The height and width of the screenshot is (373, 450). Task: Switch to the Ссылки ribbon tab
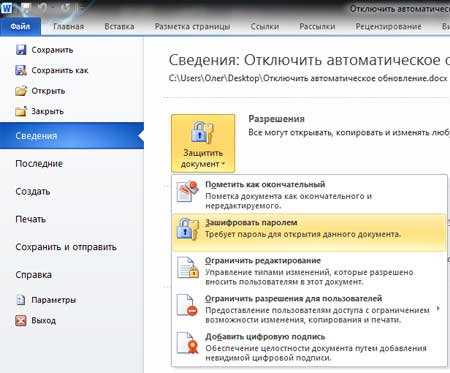pyautogui.click(x=265, y=27)
